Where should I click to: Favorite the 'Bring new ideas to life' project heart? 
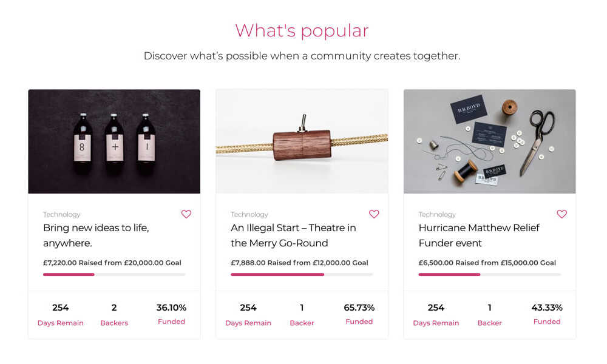[186, 214]
